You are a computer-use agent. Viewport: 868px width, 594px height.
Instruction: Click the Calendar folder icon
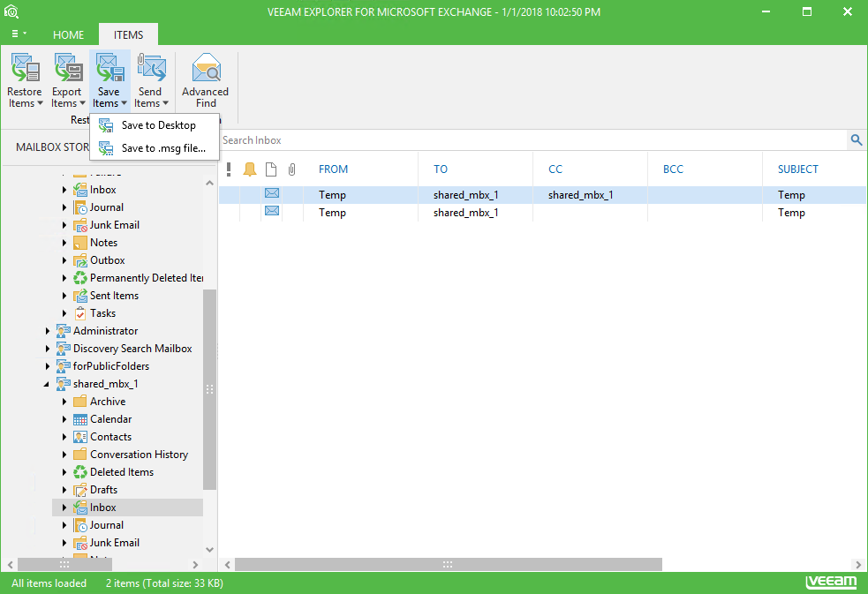(x=80, y=419)
